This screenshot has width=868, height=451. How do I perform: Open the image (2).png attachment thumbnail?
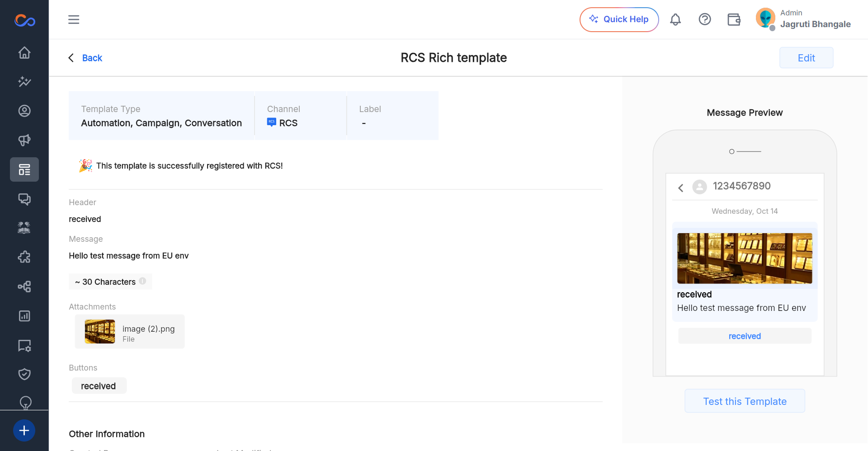coord(100,332)
